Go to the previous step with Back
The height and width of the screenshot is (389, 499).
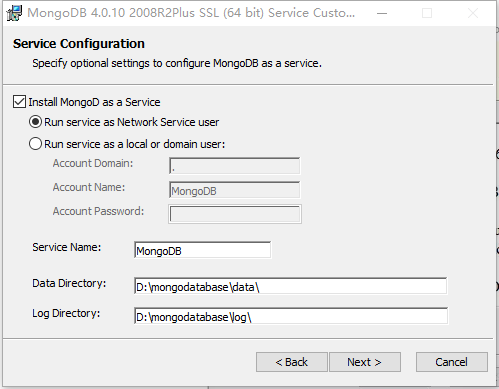pos(292,362)
